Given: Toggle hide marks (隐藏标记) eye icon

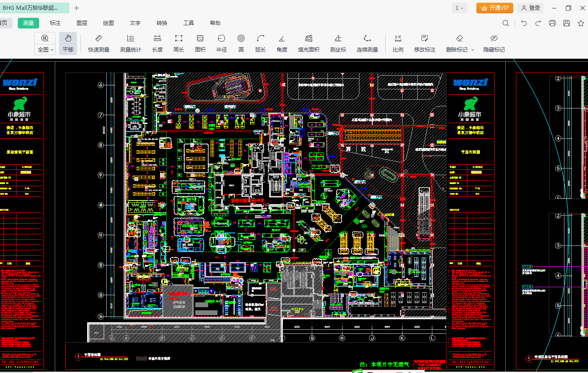Looking at the screenshot, I should pos(494,43).
